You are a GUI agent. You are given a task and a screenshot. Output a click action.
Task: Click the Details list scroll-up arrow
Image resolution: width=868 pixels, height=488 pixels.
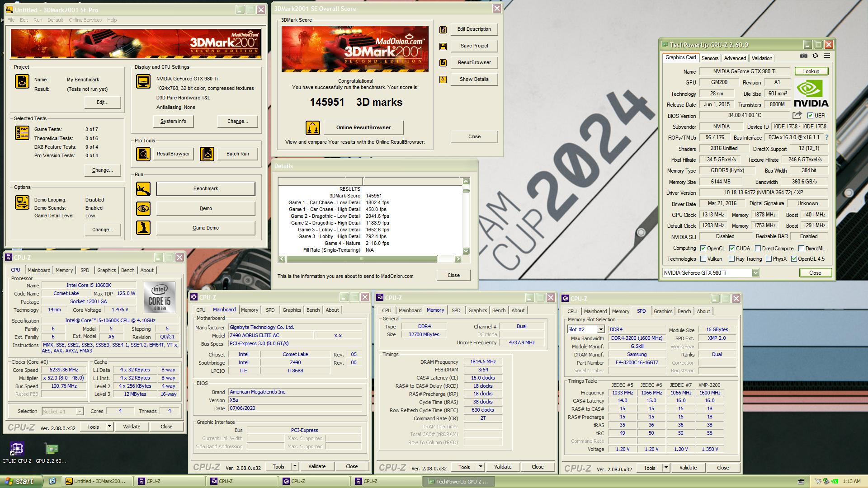(x=466, y=181)
